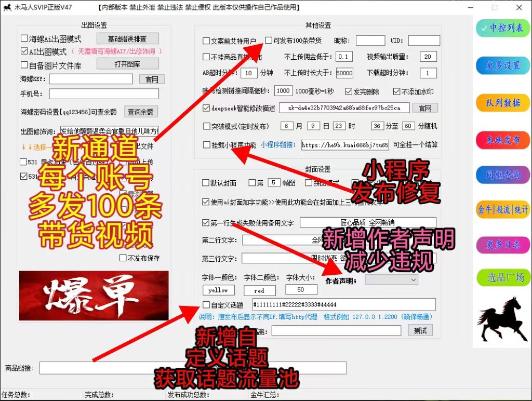Click the 分至 start-minute field showing 36
The image size is (532, 401).
(377, 126)
